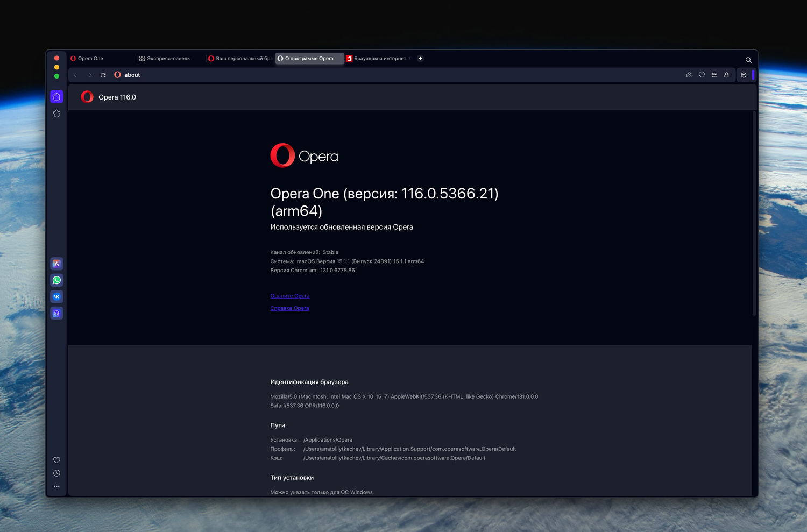This screenshot has height=532, width=807.
Task: Click the Library/Caches cache path
Action: (x=394, y=458)
